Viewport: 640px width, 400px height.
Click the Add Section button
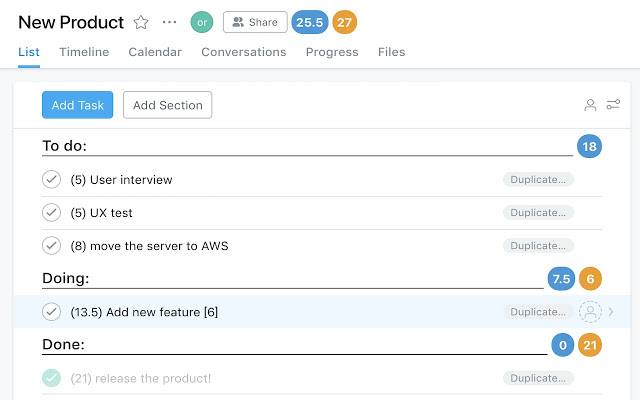(x=167, y=105)
